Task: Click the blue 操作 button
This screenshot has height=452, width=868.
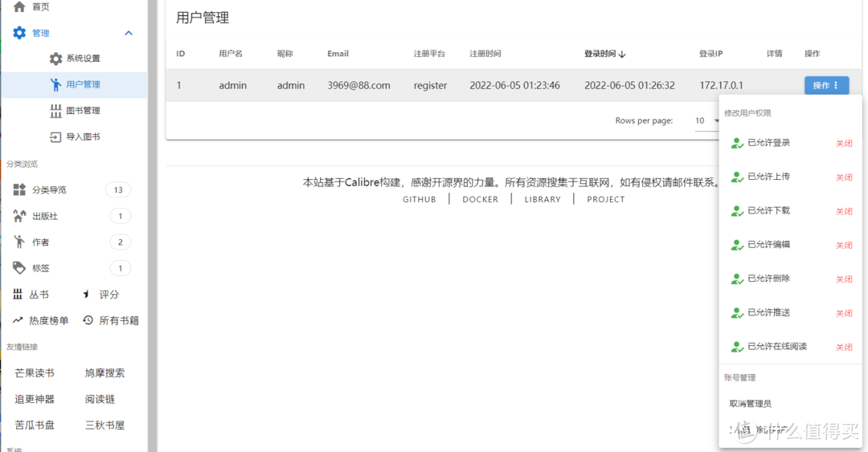Action: pos(826,85)
